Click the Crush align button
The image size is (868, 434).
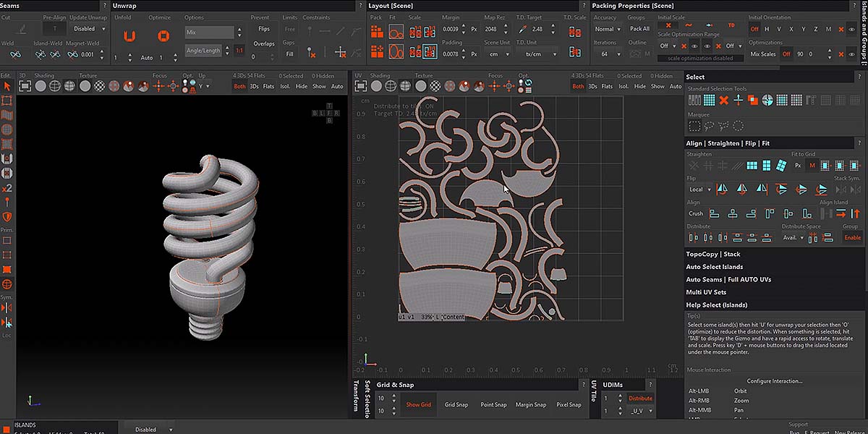coord(696,213)
